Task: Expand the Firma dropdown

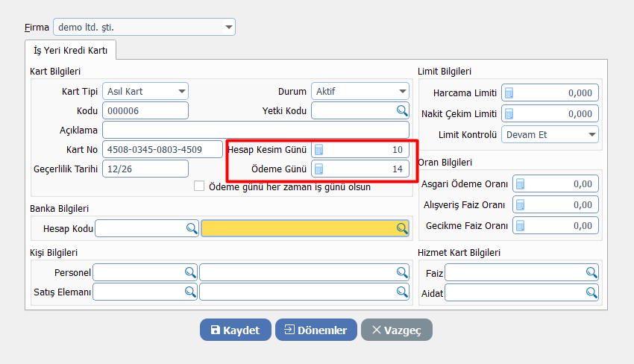Action: pos(228,28)
